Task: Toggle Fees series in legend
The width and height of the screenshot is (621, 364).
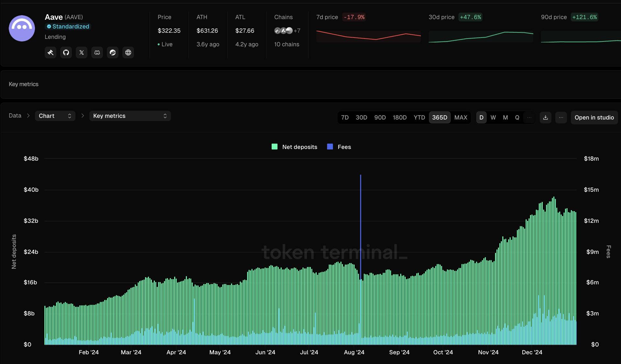Action: [x=339, y=147]
